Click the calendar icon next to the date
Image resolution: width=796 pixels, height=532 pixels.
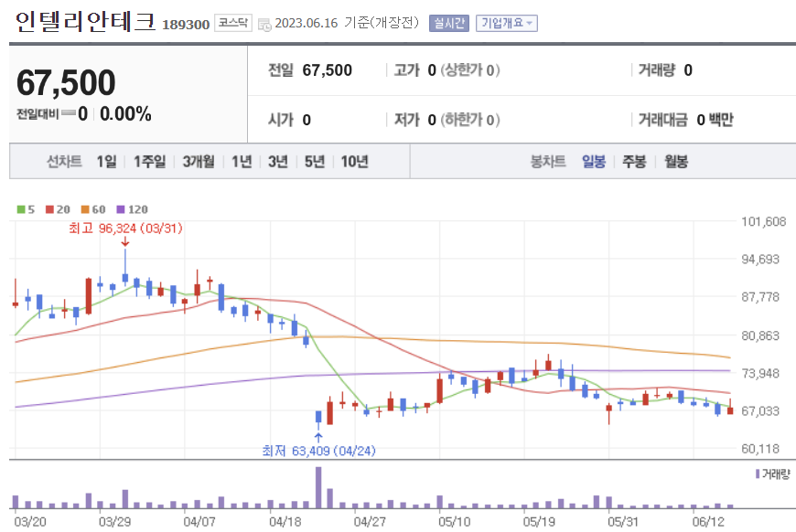[264, 25]
